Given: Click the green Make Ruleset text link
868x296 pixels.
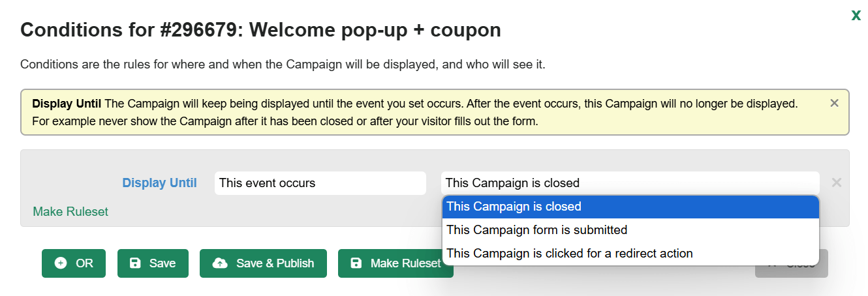Looking at the screenshot, I should pos(70,212).
